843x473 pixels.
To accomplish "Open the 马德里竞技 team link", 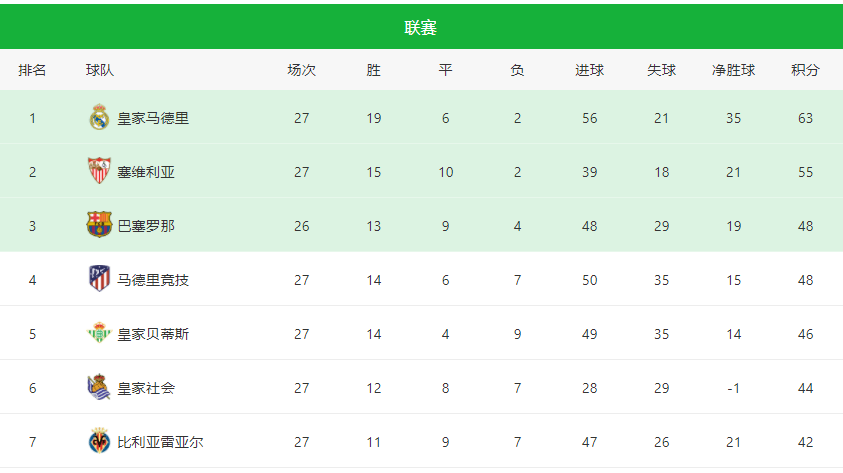I will point(153,280).
